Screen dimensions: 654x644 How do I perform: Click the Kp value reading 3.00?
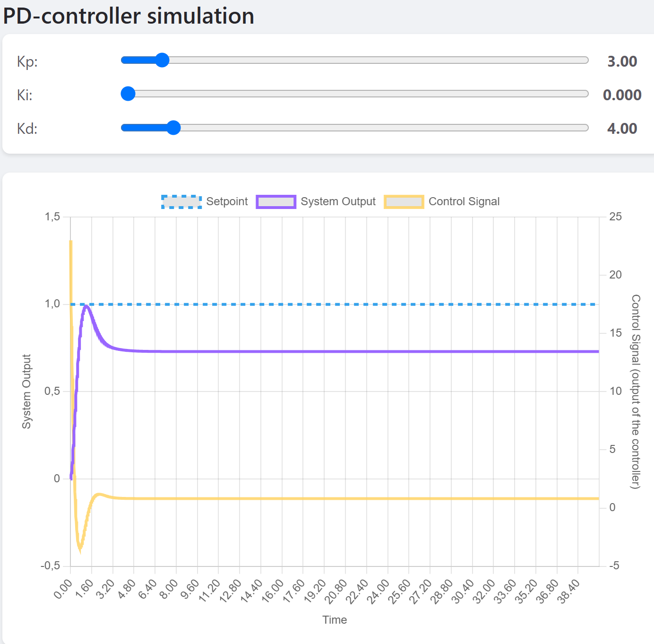coord(622,61)
